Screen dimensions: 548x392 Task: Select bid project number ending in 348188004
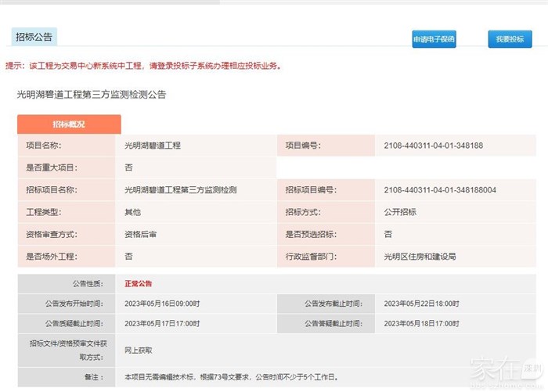[439, 190]
